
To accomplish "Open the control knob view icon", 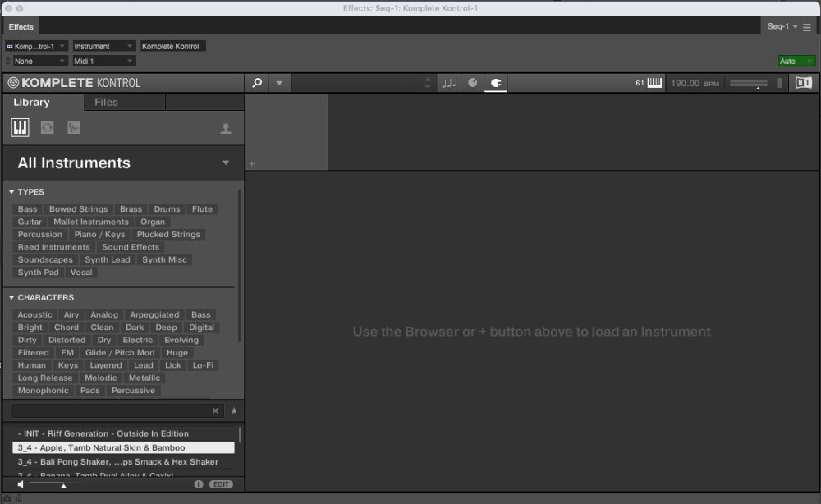I will click(472, 83).
